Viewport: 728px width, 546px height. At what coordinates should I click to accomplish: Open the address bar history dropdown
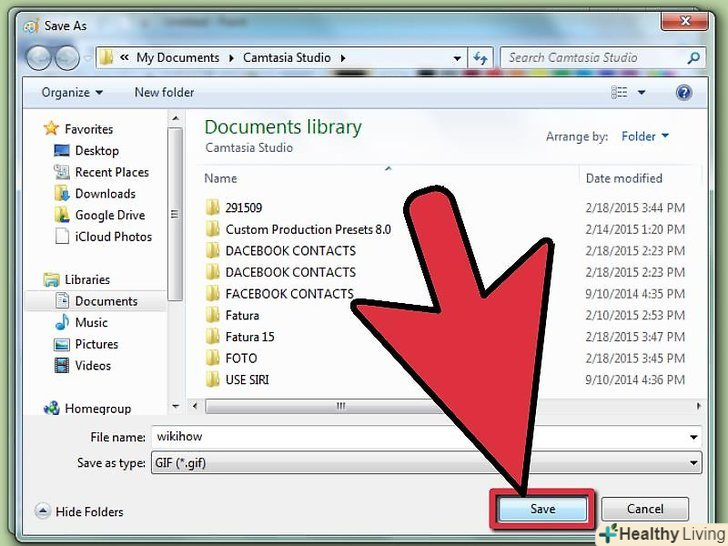click(457, 58)
